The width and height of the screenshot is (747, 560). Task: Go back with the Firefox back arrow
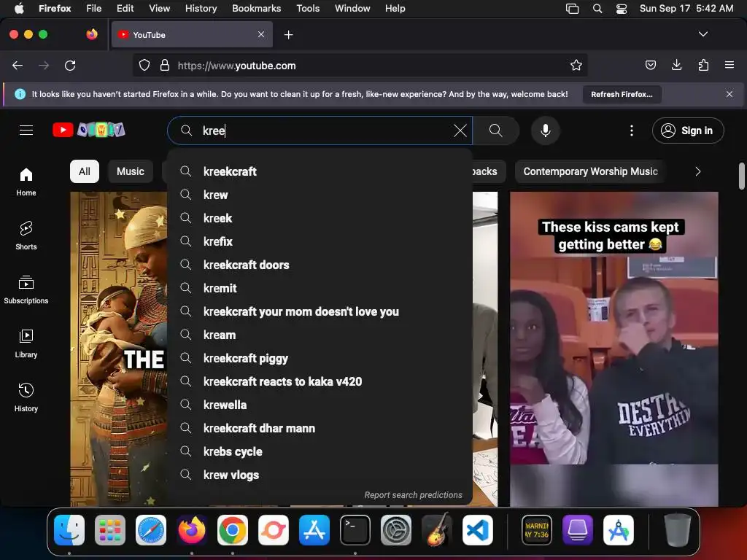point(18,65)
